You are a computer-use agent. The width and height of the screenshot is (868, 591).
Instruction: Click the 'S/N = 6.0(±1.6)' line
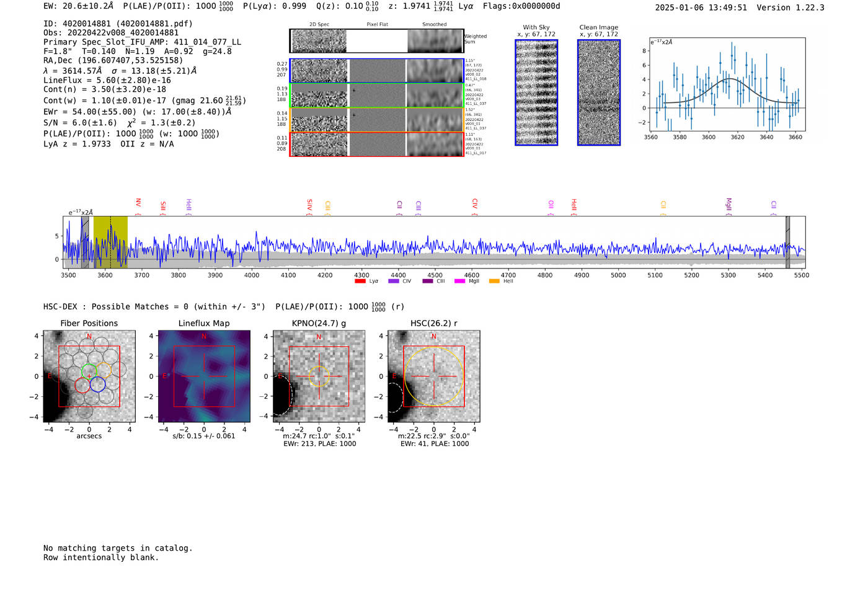click(x=120, y=123)
